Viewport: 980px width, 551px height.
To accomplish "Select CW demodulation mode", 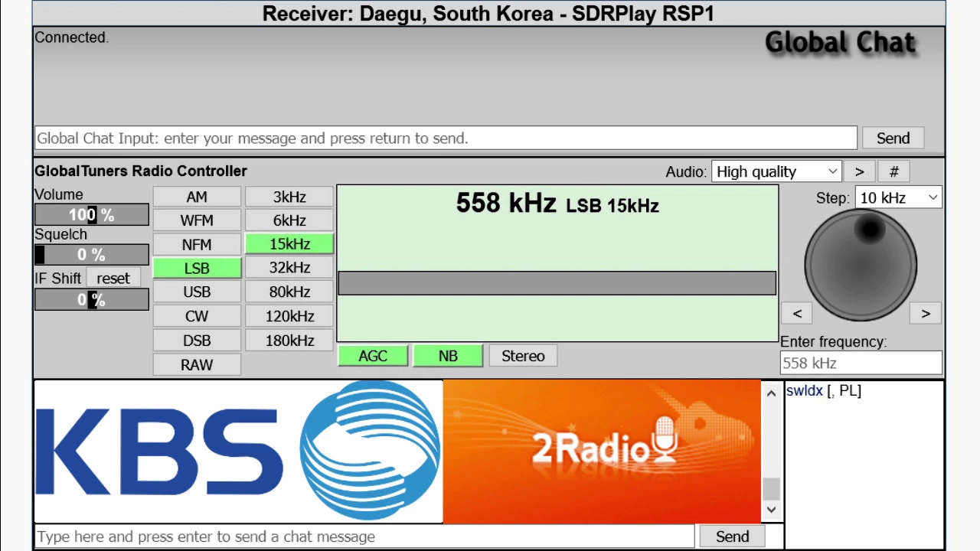I will click(x=197, y=316).
